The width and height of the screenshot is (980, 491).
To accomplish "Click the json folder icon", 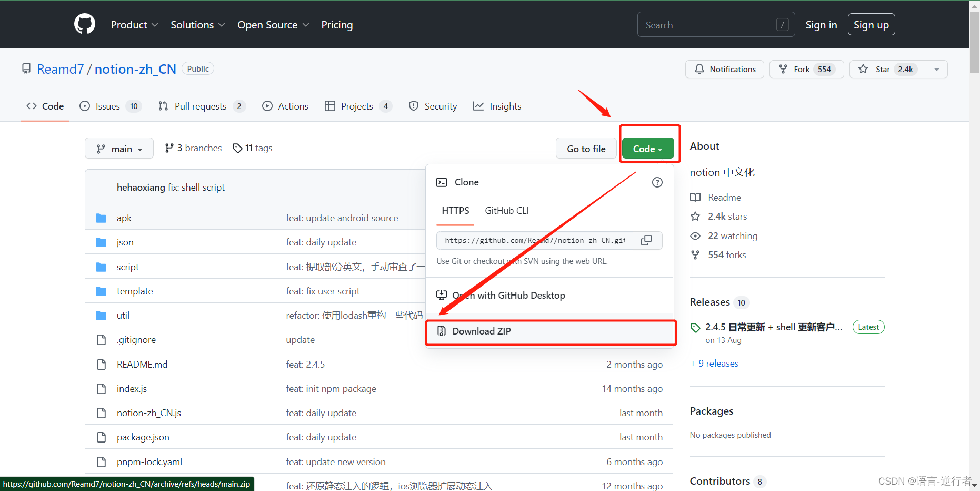I will 101,242.
